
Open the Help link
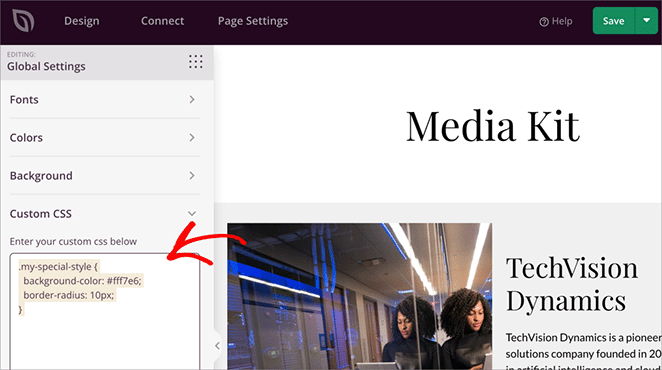[x=556, y=21]
